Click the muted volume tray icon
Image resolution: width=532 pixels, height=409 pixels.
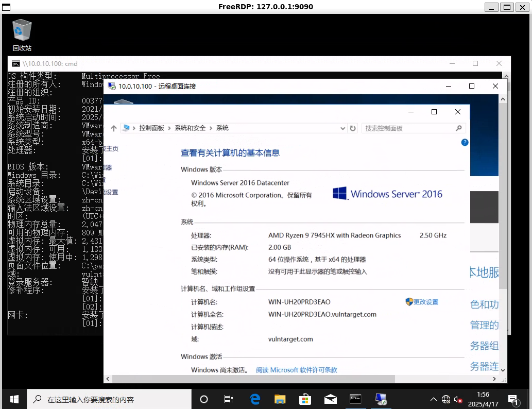[x=458, y=400]
